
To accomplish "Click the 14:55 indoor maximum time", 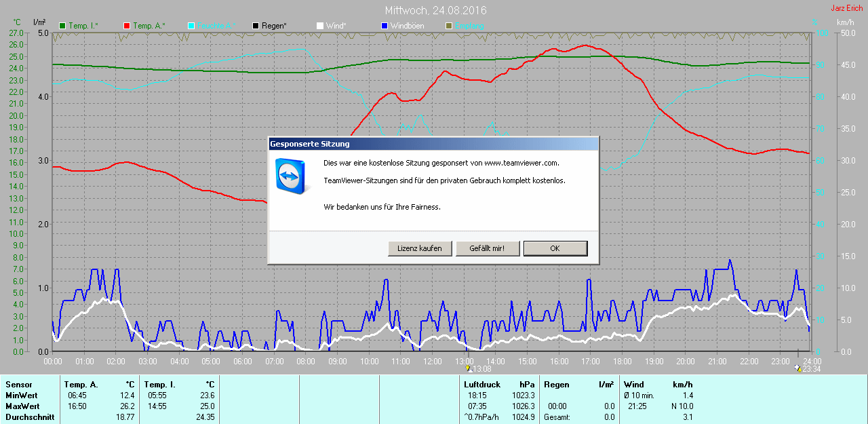I will coord(158,406).
